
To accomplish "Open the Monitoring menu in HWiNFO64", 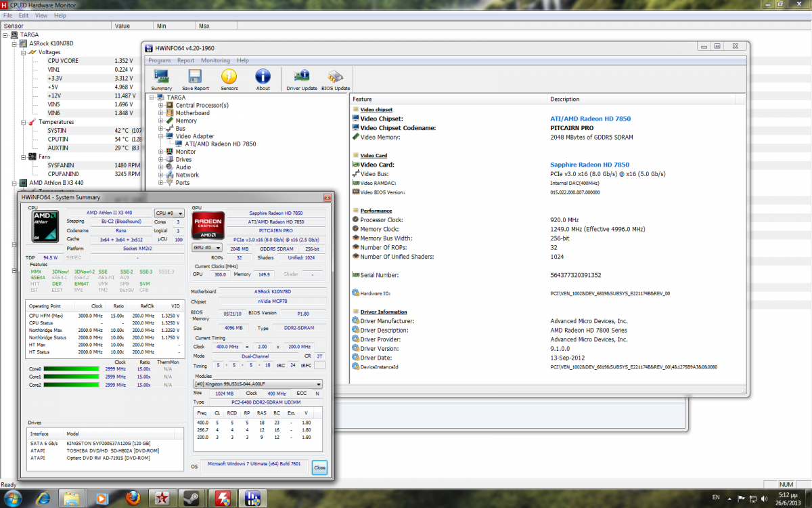I will click(215, 60).
